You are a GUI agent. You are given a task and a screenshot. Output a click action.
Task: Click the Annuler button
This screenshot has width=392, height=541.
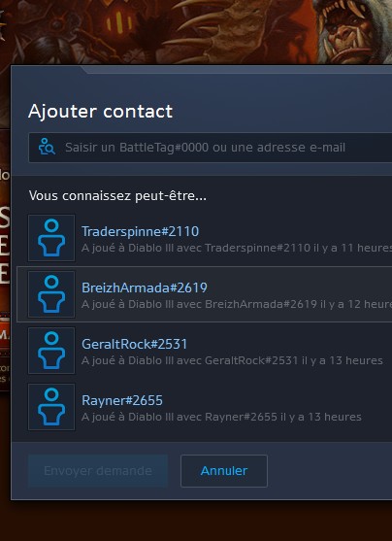(x=224, y=471)
